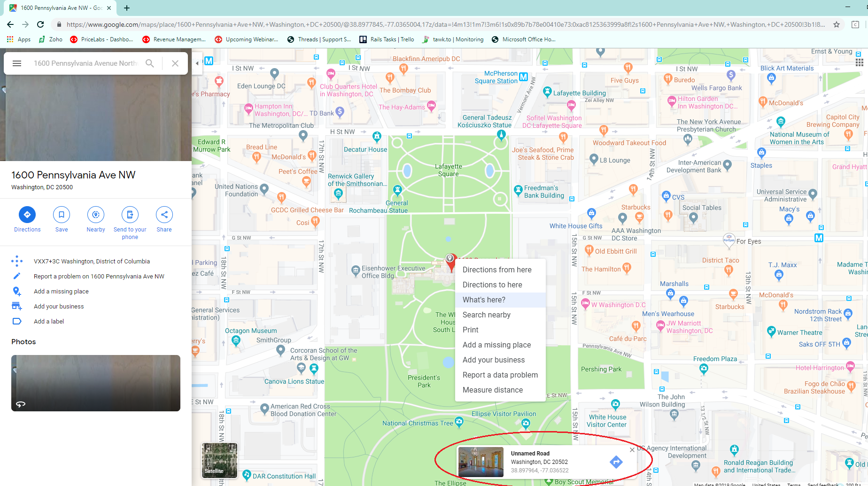
Task: Toggle the bookmark star in the address bar
Action: pos(837,24)
